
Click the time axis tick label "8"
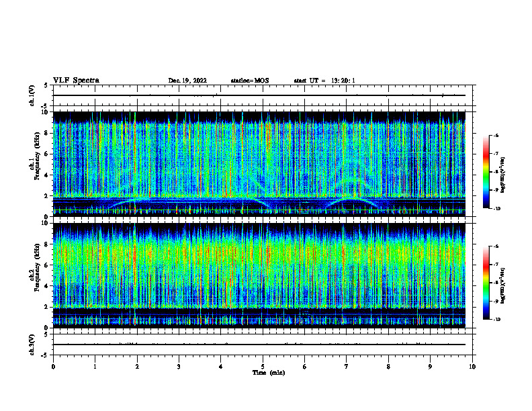(x=388, y=367)
